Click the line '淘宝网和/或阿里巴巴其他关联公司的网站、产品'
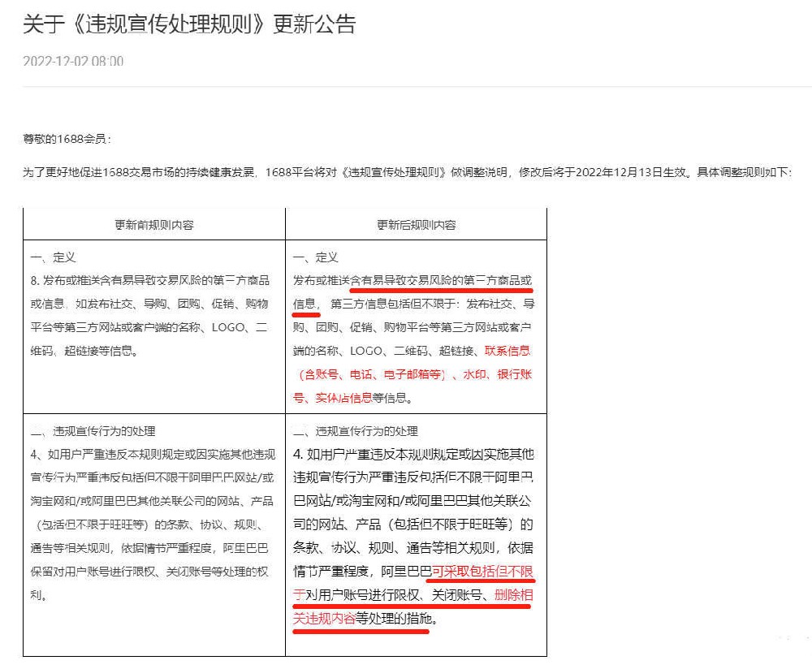This screenshot has width=812, height=669. pyautogui.click(x=152, y=501)
